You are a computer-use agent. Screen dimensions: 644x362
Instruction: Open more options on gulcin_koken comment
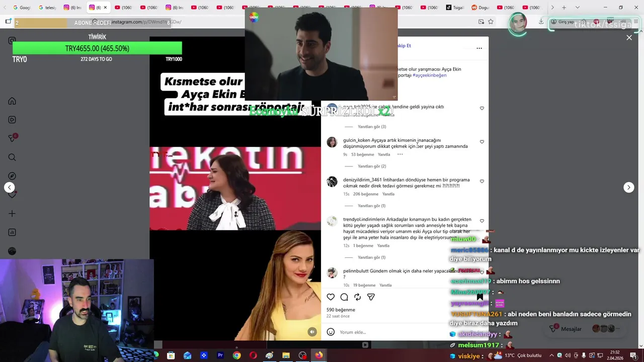pos(400,154)
